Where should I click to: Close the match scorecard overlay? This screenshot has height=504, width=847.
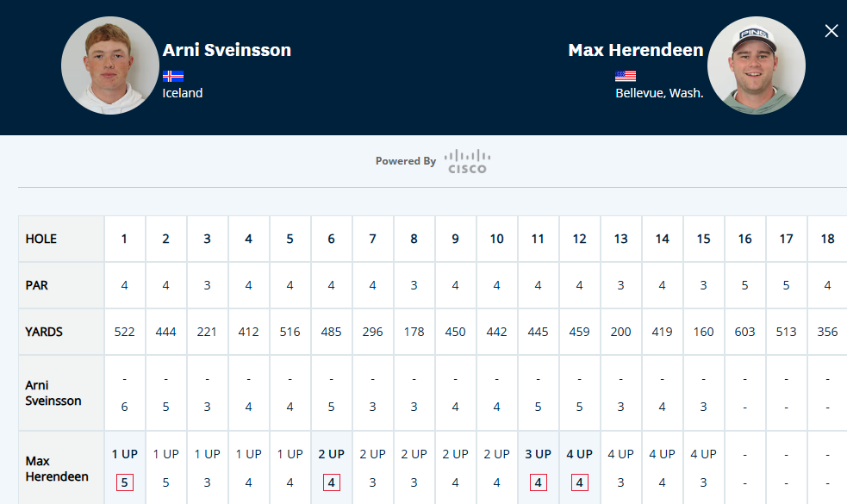click(831, 31)
